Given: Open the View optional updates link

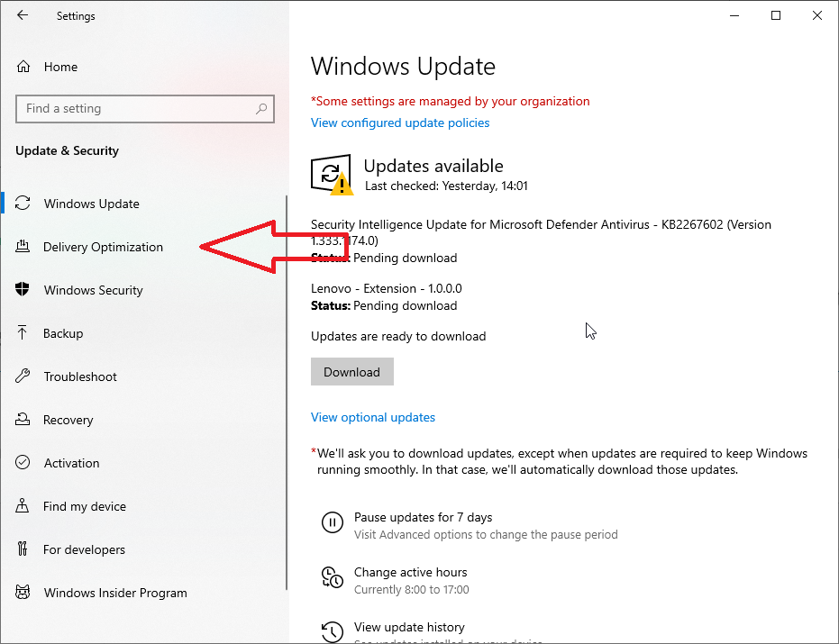Looking at the screenshot, I should click(373, 417).
